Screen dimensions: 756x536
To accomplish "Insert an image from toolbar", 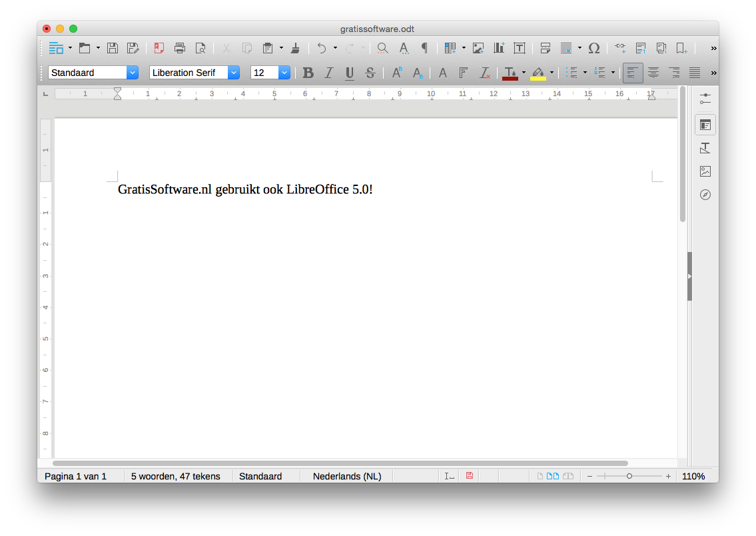I will [x=478, y=48].
